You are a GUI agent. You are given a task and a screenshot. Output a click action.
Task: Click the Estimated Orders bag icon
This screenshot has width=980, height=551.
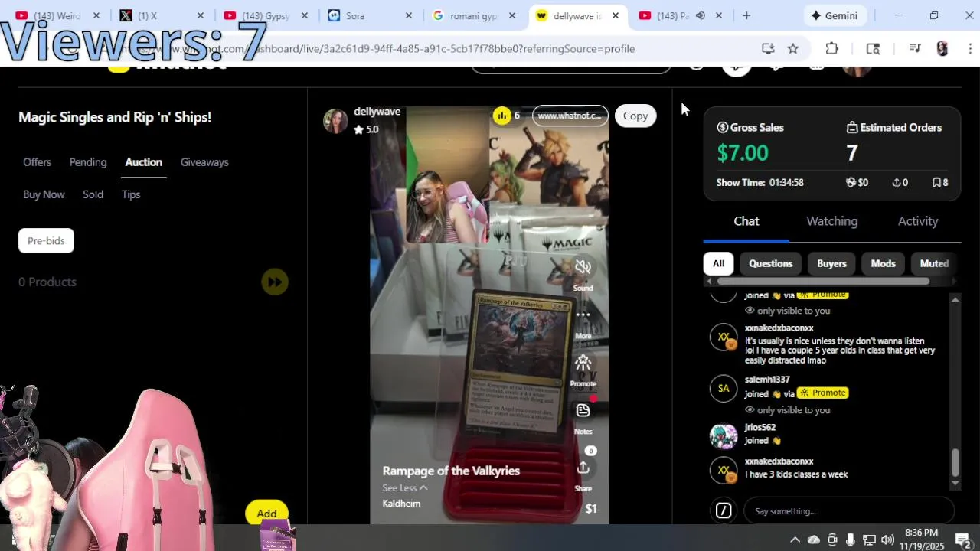point(851,127)
